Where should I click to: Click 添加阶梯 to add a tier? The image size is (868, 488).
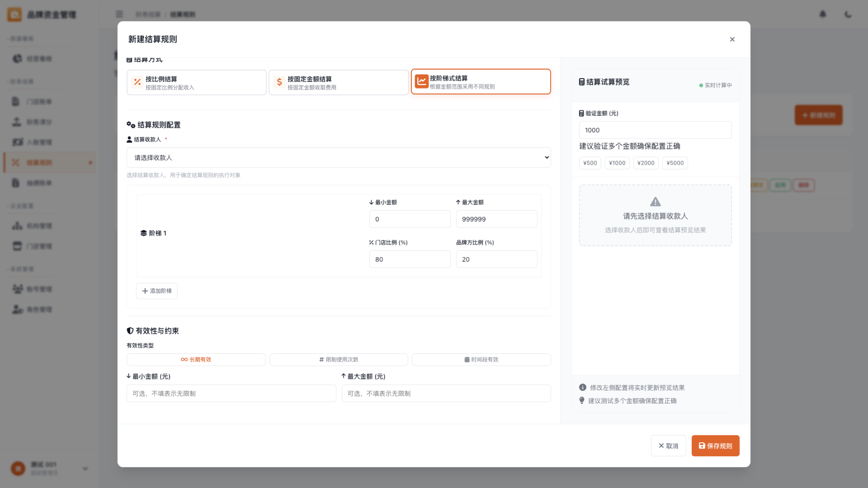pos(157,291)
